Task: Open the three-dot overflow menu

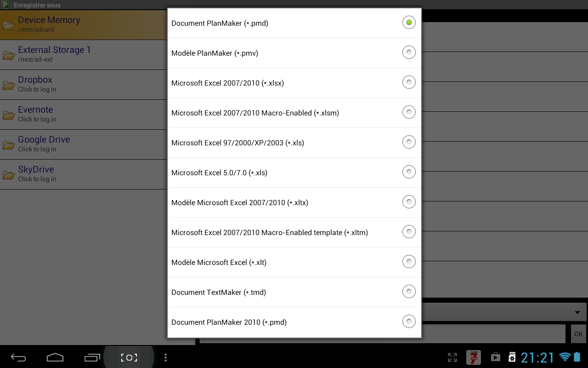Action: [x=165, y=357]
